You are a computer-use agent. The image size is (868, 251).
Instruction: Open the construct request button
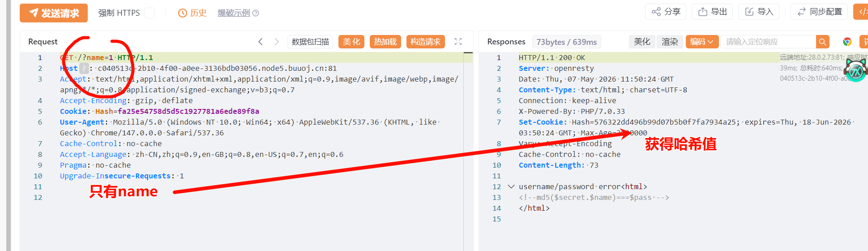pyautogui.click(x=426, y=42)
